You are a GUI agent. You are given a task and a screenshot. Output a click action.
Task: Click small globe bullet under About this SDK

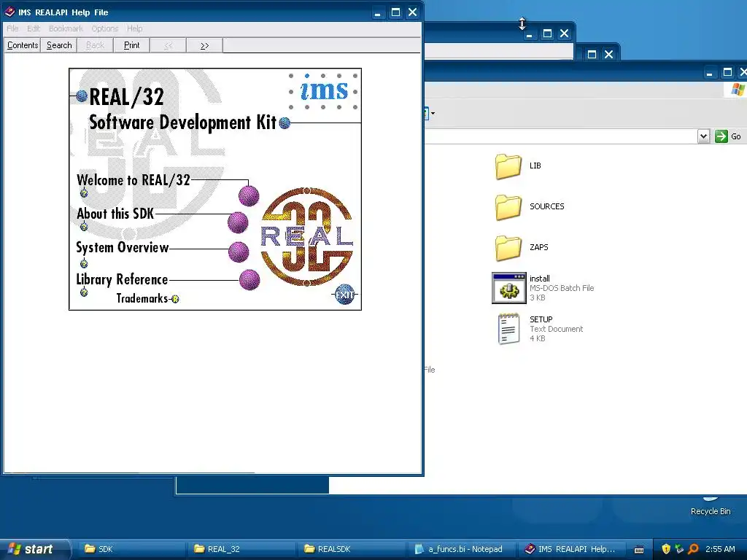click(84, 227)
